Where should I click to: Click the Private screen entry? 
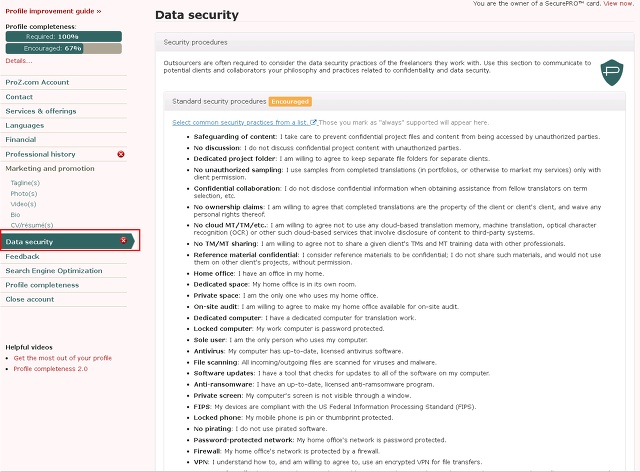pyautogui.click(x=302, y=395)
